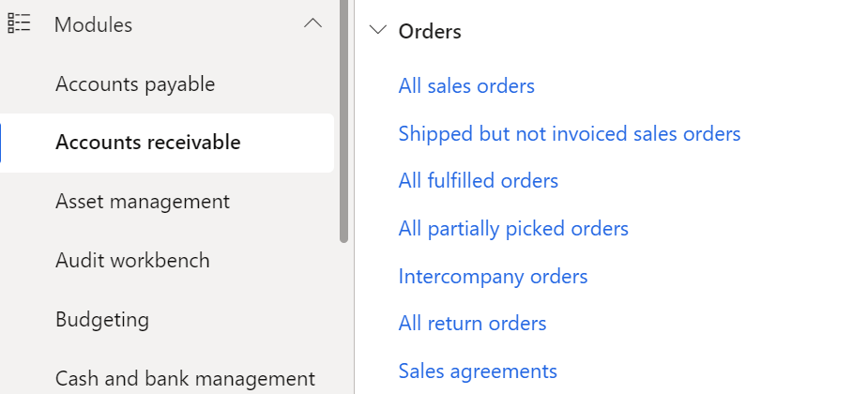Open Shipped but not invoiced sales orders
Image resolution: width=868 pixels, height=394 pixels.
tap(570, 134)
